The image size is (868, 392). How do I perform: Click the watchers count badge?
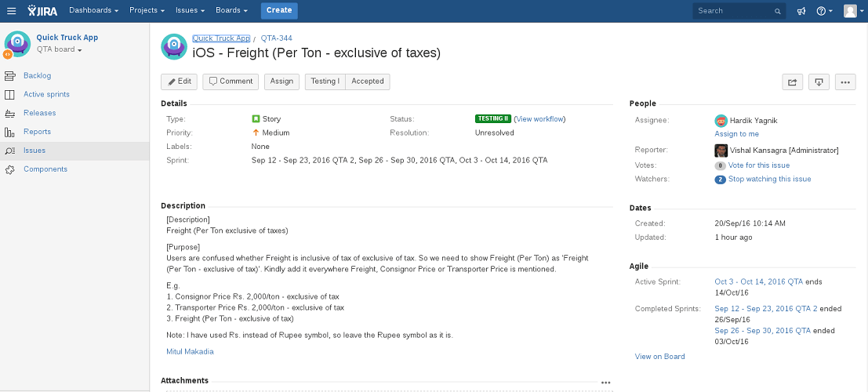pyautogui.click(x=720, y=180)
